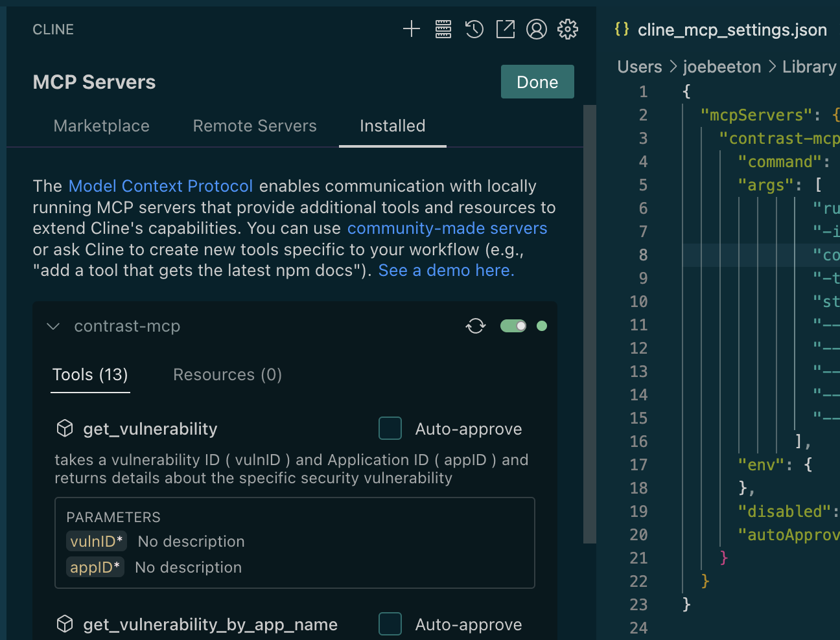Click the PARAMETERS heading of get_vulnerability

pyautogui.click(x=113, y=517)
